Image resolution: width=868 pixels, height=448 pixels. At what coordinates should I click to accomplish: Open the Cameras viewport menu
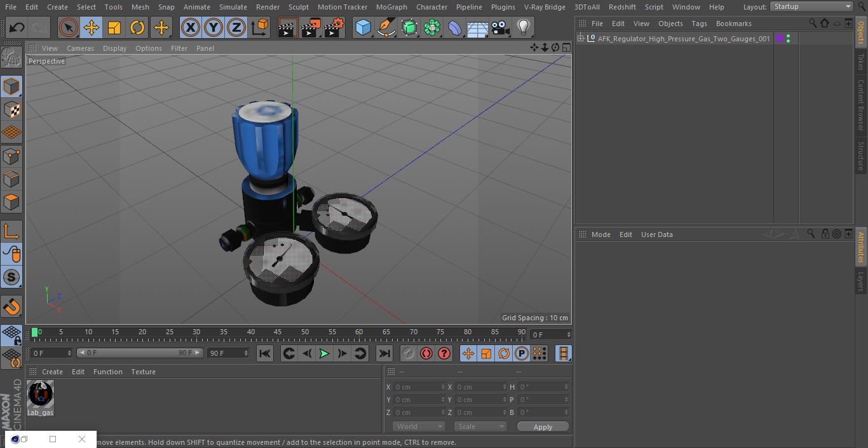pos(80,48)
